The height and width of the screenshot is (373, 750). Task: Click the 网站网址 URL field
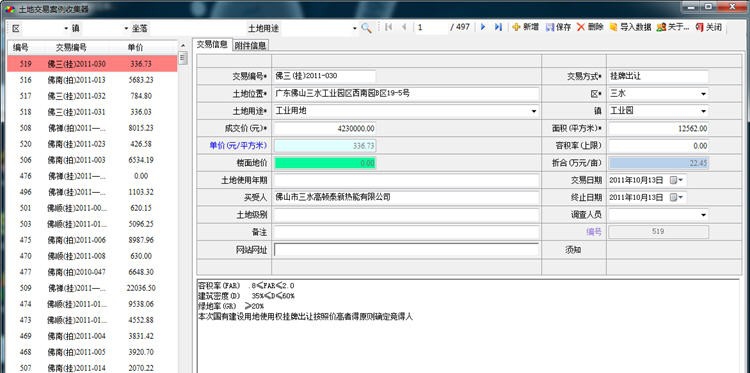coord(407,250)
